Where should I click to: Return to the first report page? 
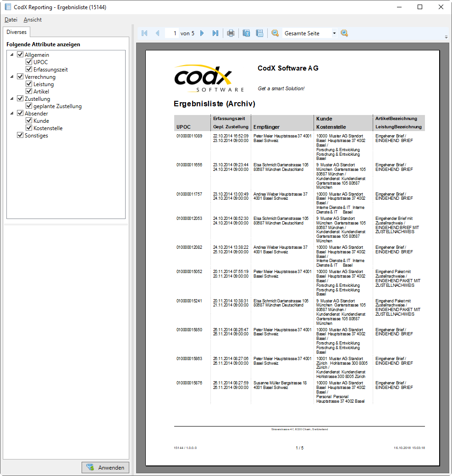coord(144,33)
